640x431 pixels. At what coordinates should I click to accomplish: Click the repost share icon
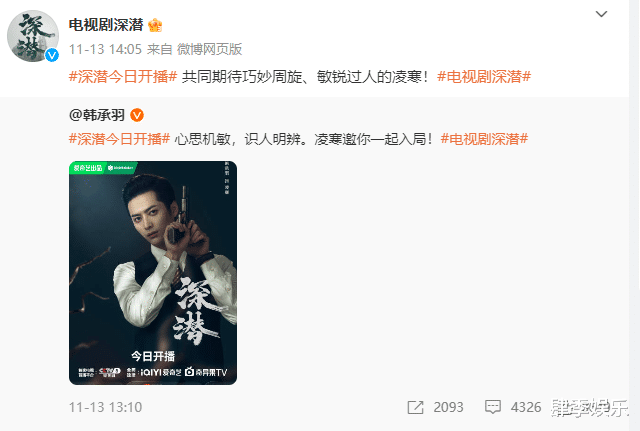[416, 407]
